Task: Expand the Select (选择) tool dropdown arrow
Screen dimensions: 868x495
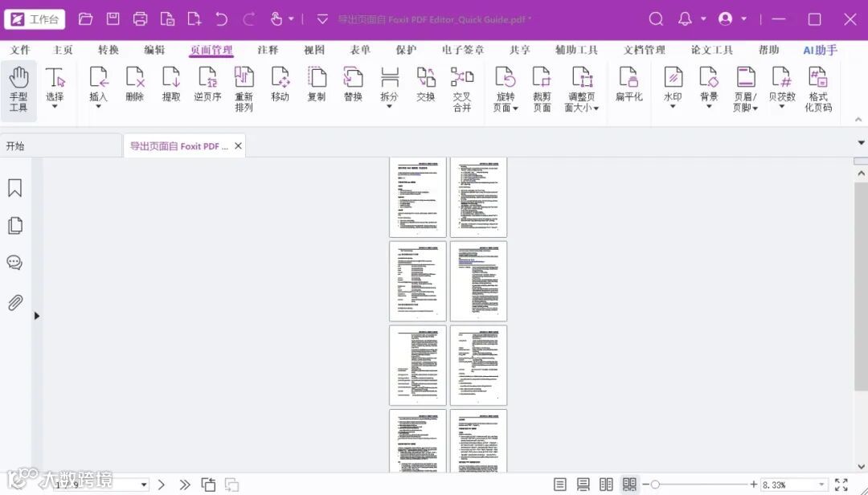Action: point(55,106)
